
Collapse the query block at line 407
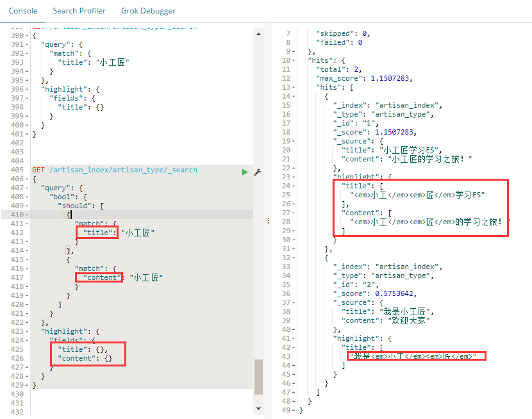point(27,188)
